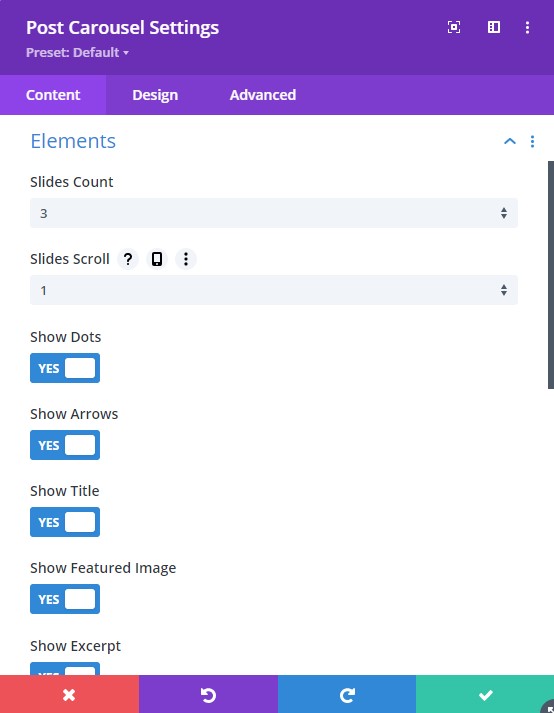Image resolution: width=554 pixels, height=713 pixels.
Task: Click the snap-to-sidebar columns icon
Action: pos(494,27)
